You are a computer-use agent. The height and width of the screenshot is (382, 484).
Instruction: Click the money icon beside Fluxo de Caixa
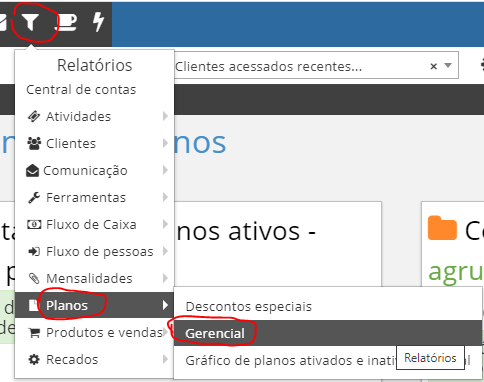point(34,224)
